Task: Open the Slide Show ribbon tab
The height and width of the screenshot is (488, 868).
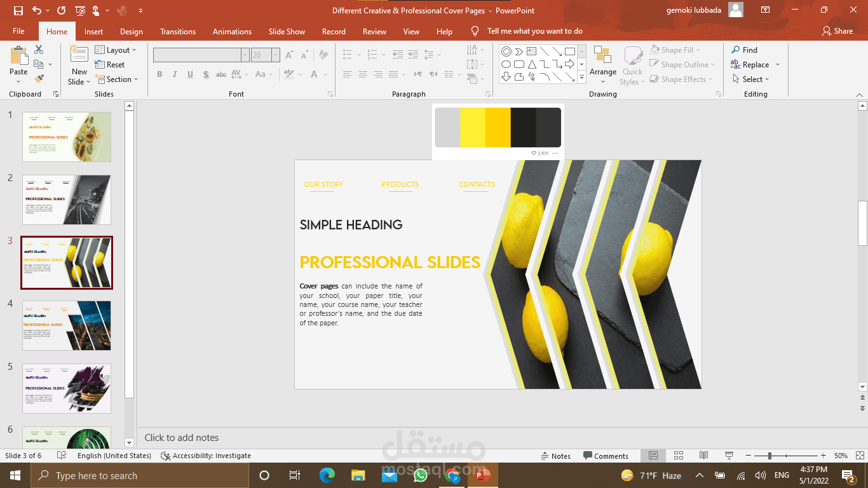Action: [x=287, y=31]
